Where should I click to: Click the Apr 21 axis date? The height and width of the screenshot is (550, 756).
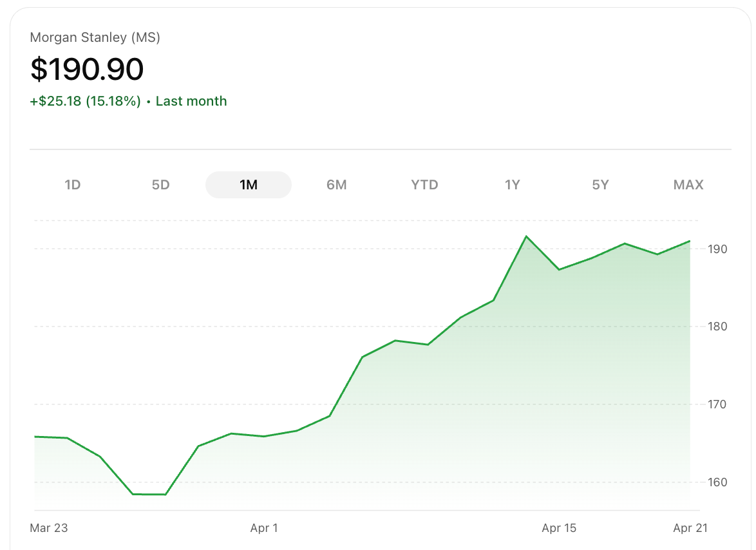click(x=690, y=528)
